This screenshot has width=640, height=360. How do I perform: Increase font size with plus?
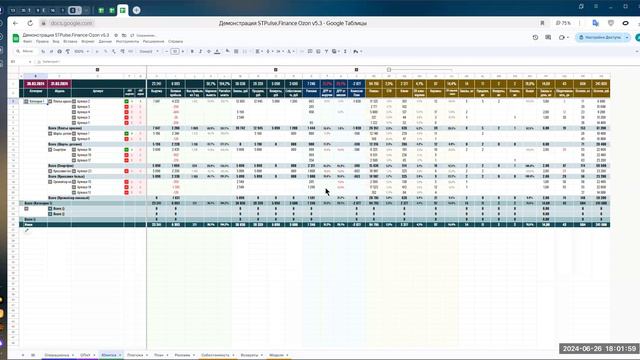[182, 51]
